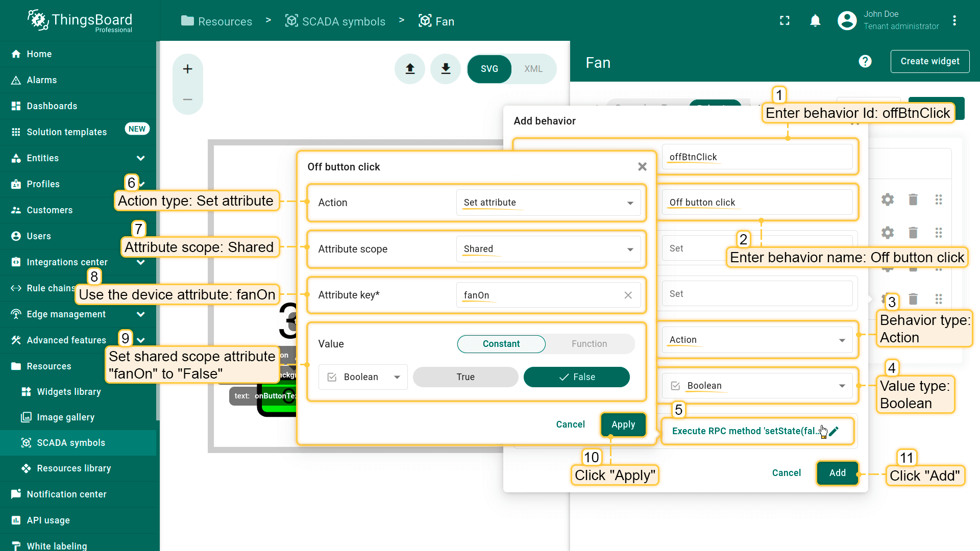
Task: Switch editor view to XML
Action: point(533,69)
